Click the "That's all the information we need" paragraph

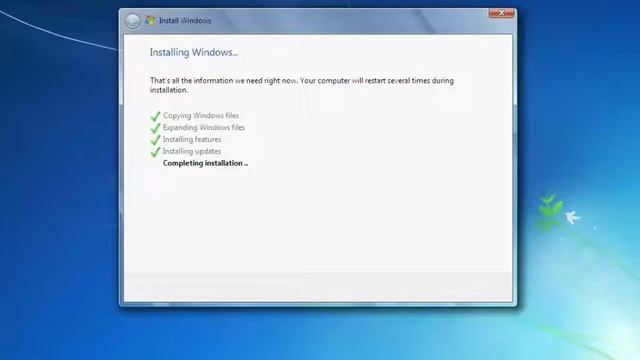click(x=302, y=85)
